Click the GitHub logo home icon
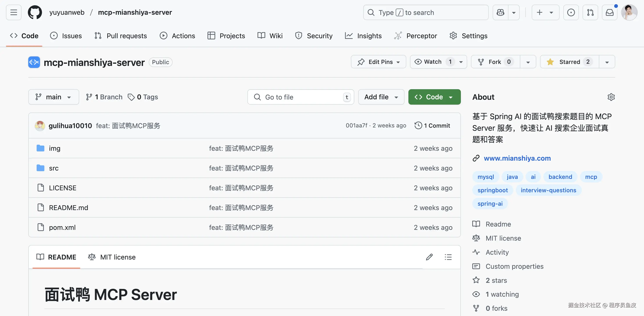Image resolution: width=644 pixels, height=316 pixels. click(35, 12)
